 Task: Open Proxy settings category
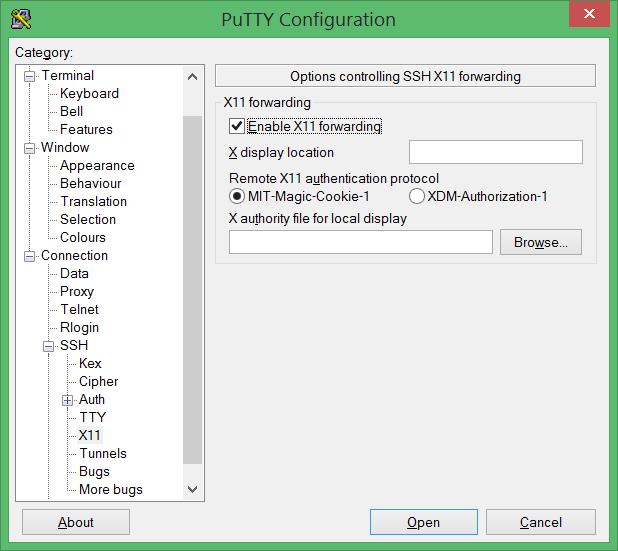coord(77,291)
